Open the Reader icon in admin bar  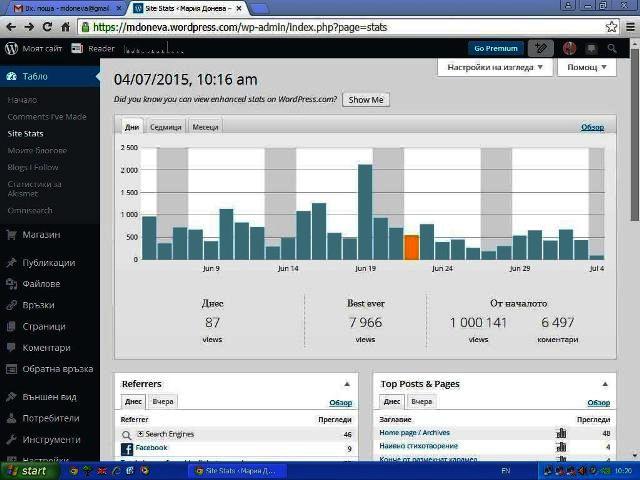(78, 48)
